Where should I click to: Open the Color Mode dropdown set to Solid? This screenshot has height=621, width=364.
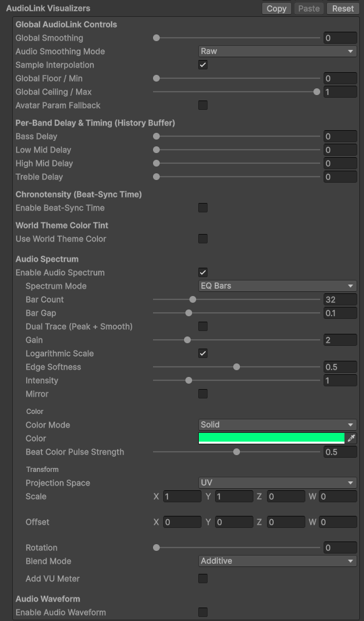click(277, 425)
